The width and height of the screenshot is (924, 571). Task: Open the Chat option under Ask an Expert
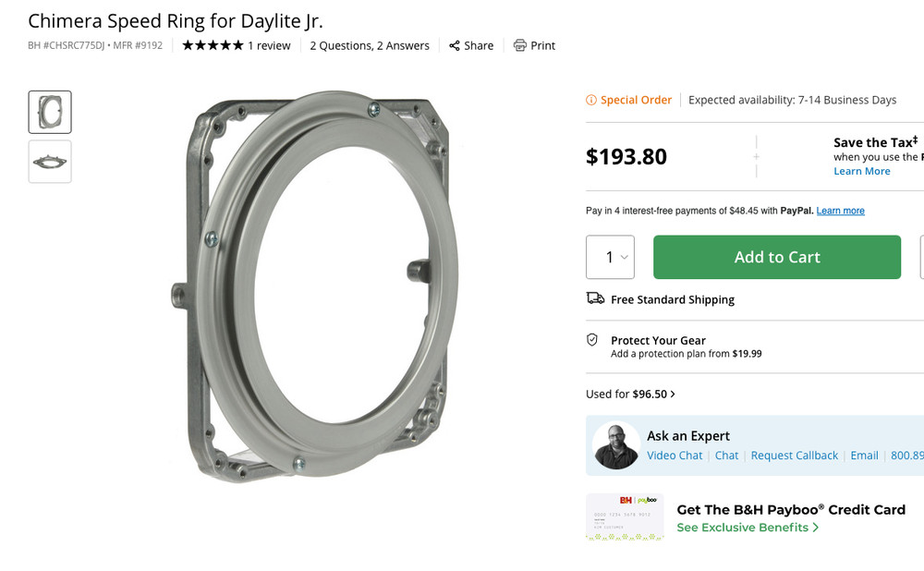tap(726, 456)
